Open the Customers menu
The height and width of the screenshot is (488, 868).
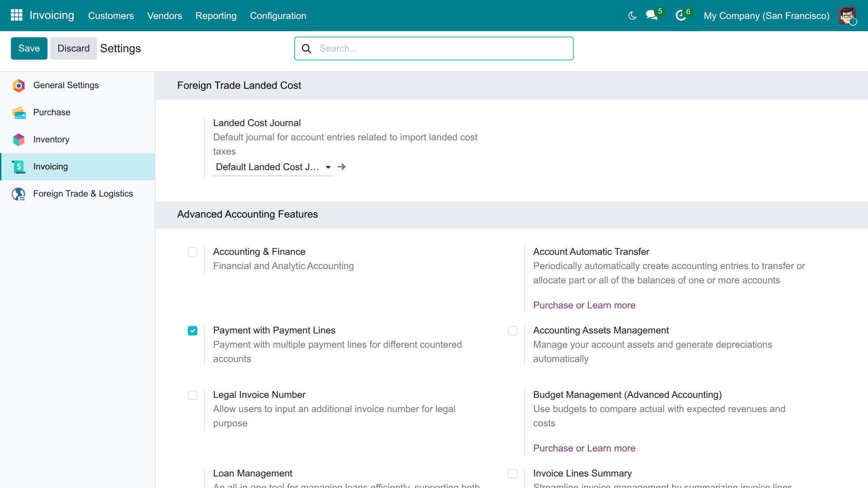(111, 16)
